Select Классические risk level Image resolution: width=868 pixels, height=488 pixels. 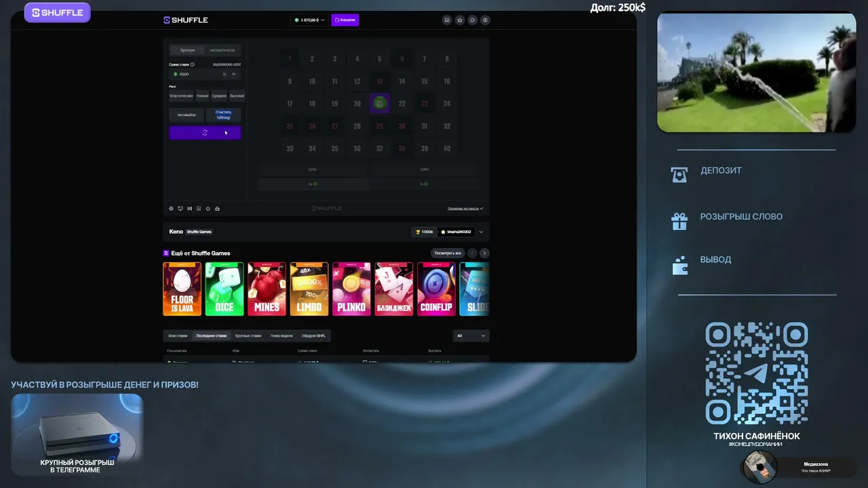(181, 96)
